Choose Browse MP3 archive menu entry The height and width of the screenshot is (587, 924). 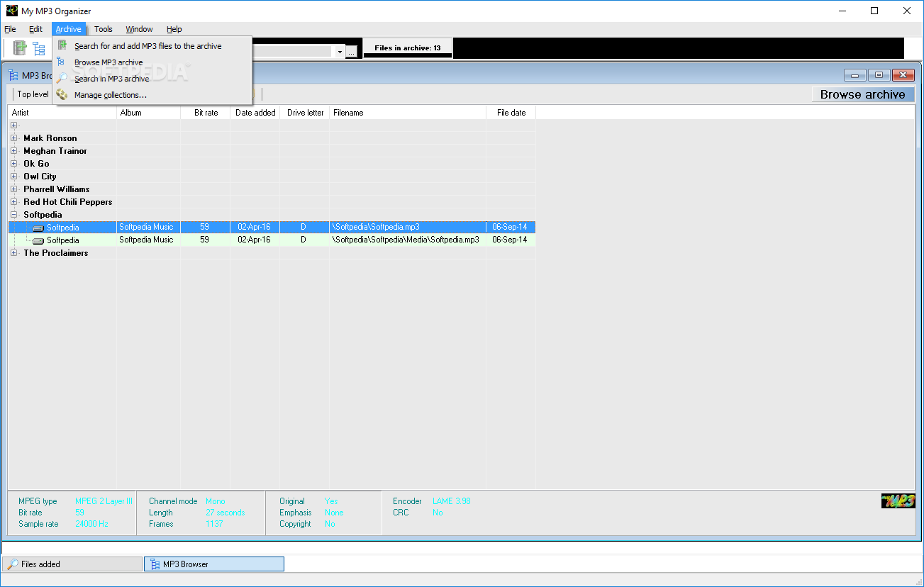[x=152, y=62]
